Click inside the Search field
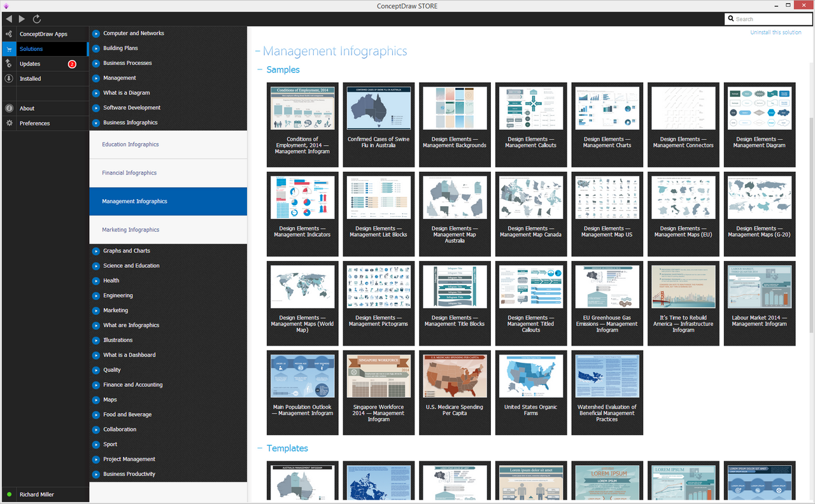Image resolution: width=815 pixels, height=504 pixels. pyautogui.click(x=768, y=19)
